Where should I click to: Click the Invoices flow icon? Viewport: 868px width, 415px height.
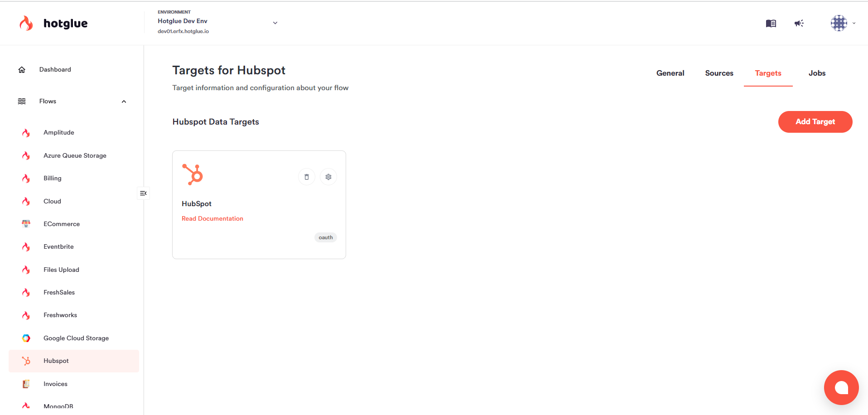tap(26, 384)
